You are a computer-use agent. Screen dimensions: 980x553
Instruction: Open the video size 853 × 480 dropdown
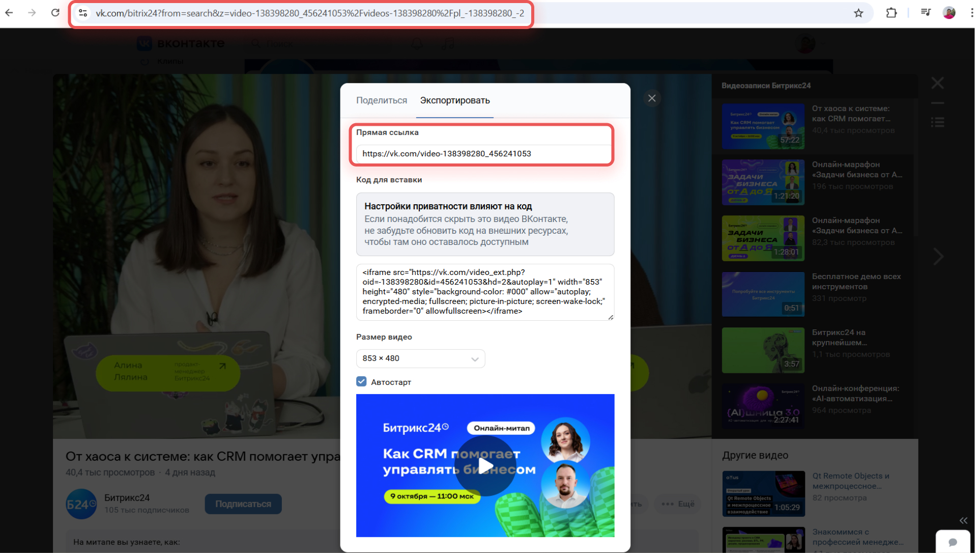420,358
